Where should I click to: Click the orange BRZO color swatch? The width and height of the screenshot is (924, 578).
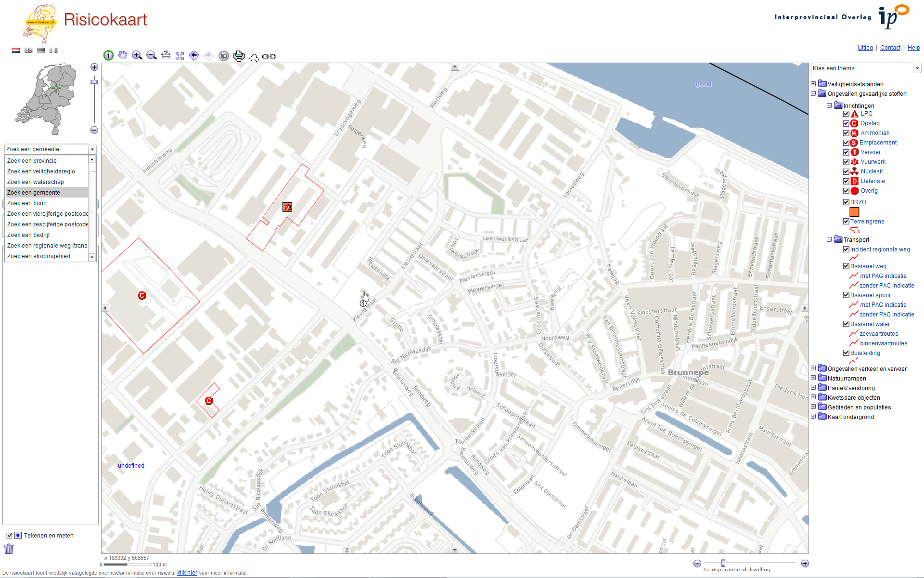pos(854,212)
